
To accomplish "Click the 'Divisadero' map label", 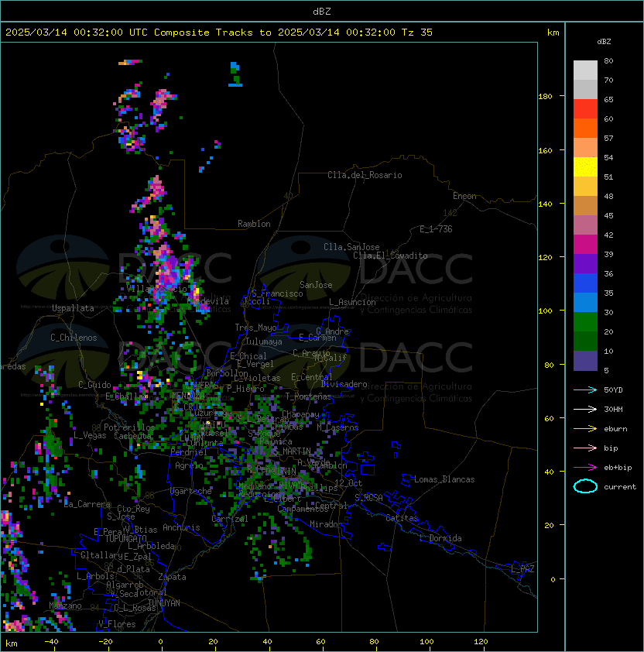I will [x=344, y=384].
